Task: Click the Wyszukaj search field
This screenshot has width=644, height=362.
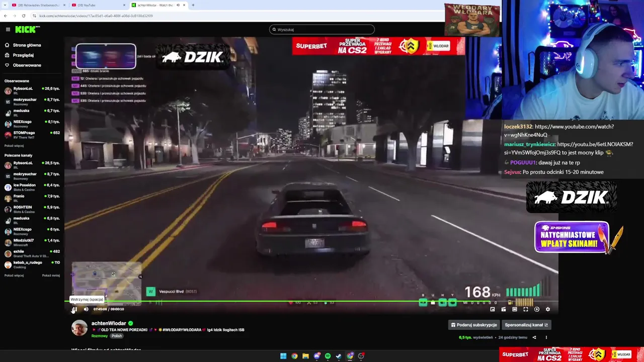Action: pyautogui.click(x=322, y=29)
